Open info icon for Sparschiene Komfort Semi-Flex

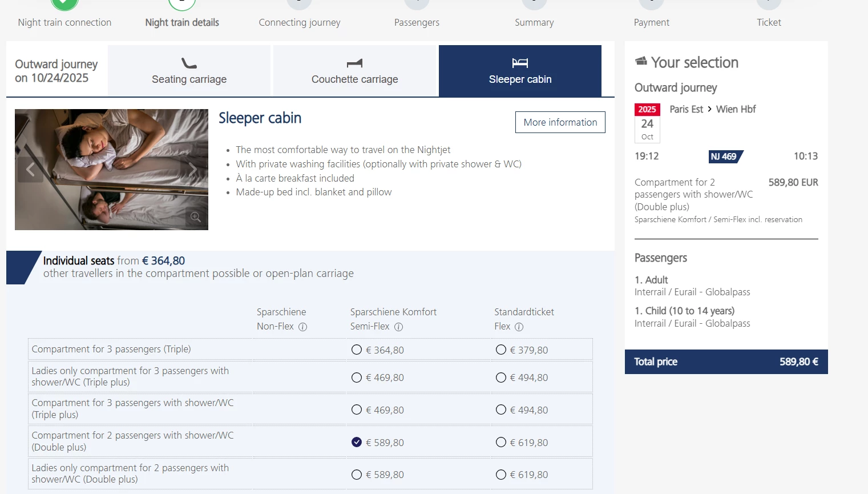399,327
